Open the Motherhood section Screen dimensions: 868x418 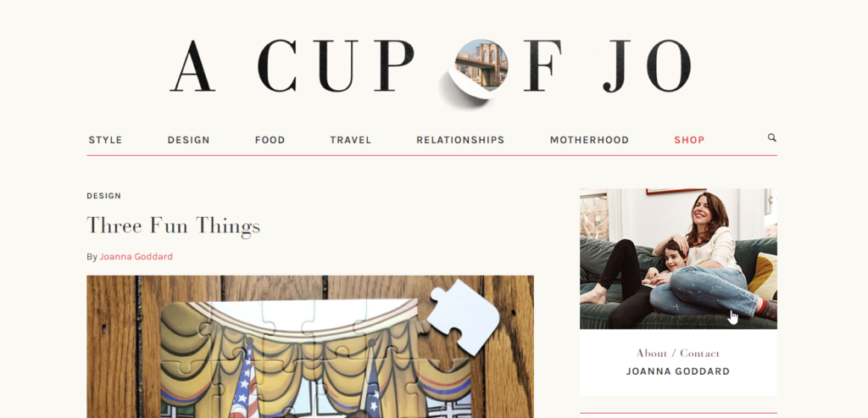pyautogui.click(x=589, y=140)
